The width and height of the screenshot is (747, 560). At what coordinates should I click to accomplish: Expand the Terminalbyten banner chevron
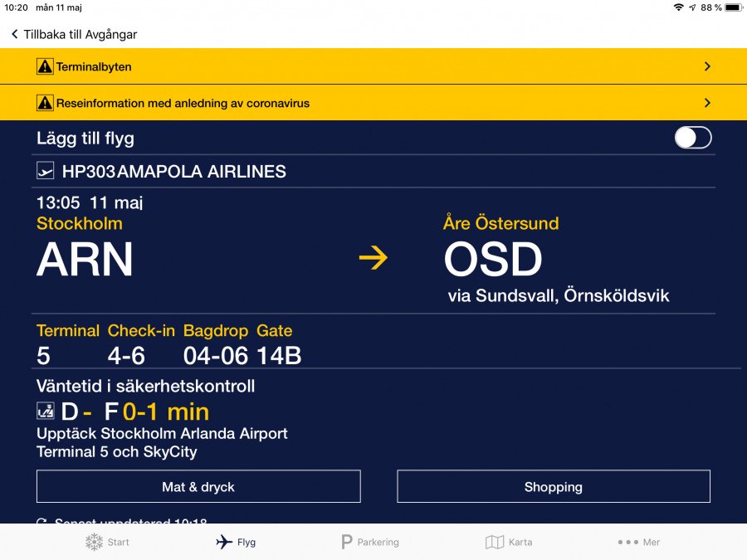[707, 66]
